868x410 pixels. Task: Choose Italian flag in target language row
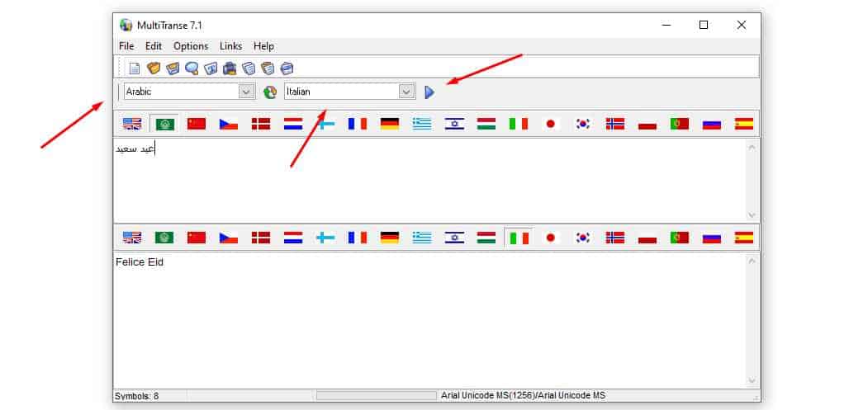click(519, 238)
